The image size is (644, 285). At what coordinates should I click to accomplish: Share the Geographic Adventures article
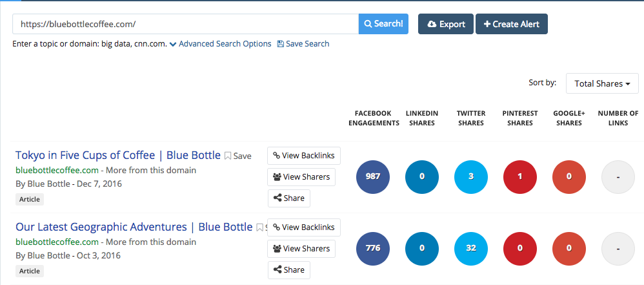pos(289,269)
